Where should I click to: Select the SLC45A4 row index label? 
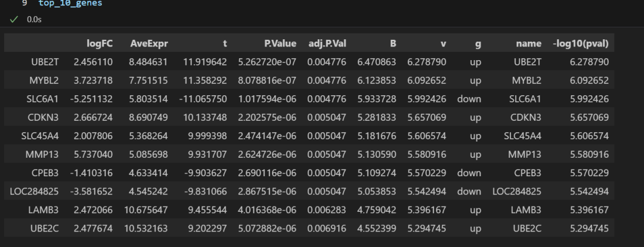(41, 136)
